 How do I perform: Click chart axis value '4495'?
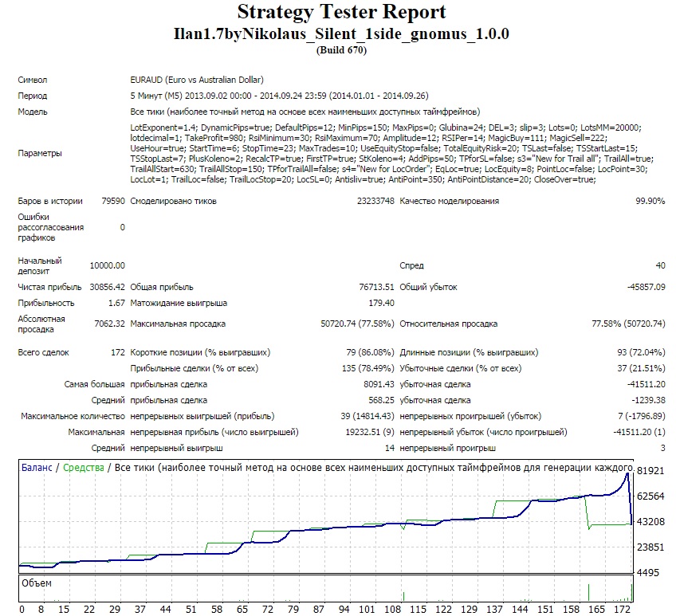tap(648, 573)
